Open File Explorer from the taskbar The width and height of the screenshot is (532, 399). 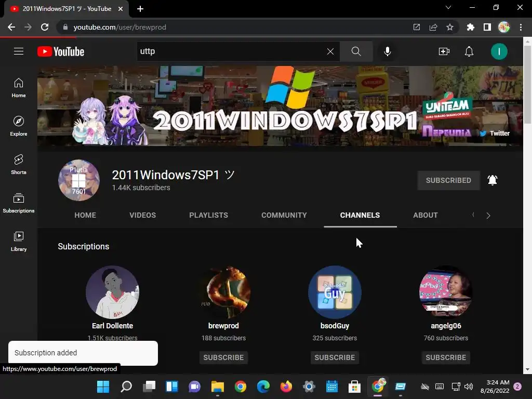pyautogui.click(x=218, y=387)
